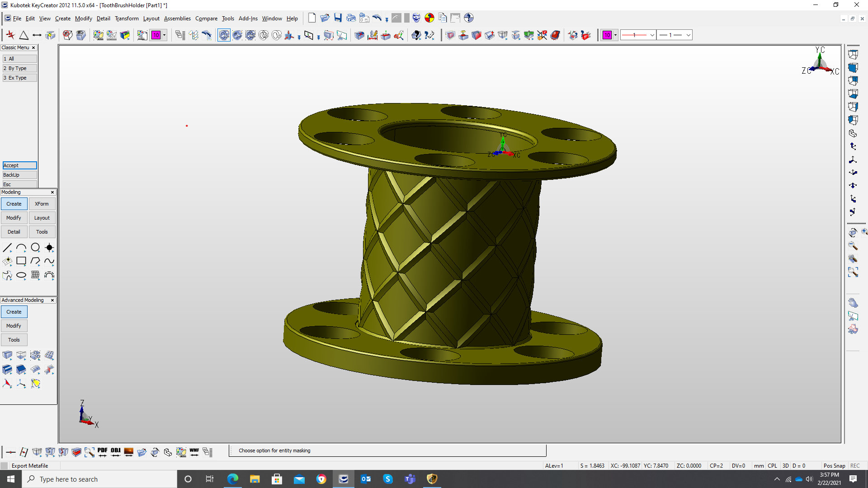Open the Assemblies menu
Viewport: 868px width, 488px height.
[x=177, y=19]
